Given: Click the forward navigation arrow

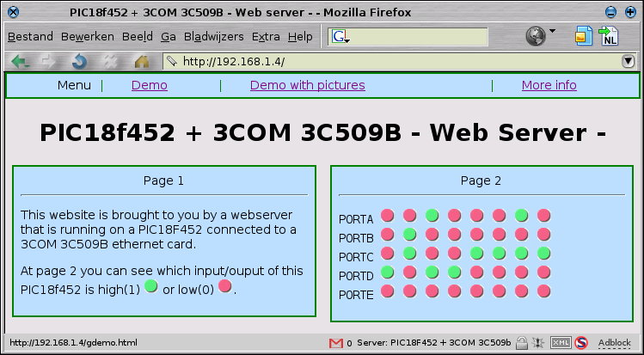Looking at the screenshot, I should [48, 62].
